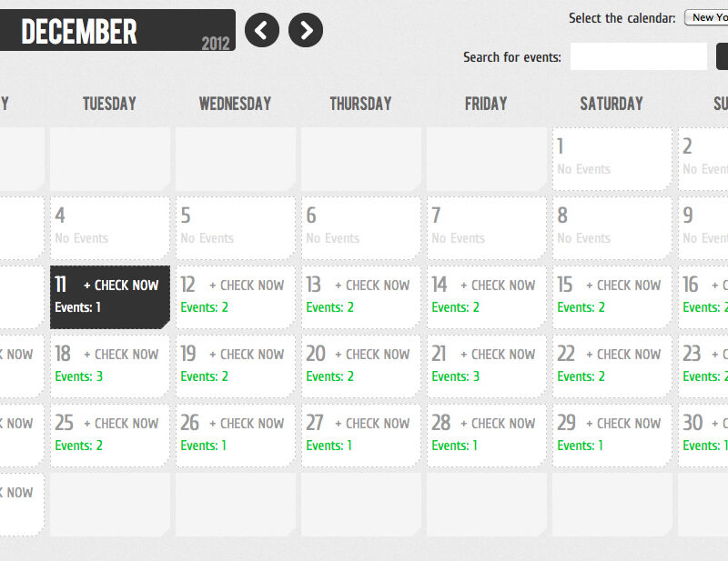Image resolution: width=728 pixels, height=561 pixels.
Task: Open Check Now for December 28
Action: [498, 424]
